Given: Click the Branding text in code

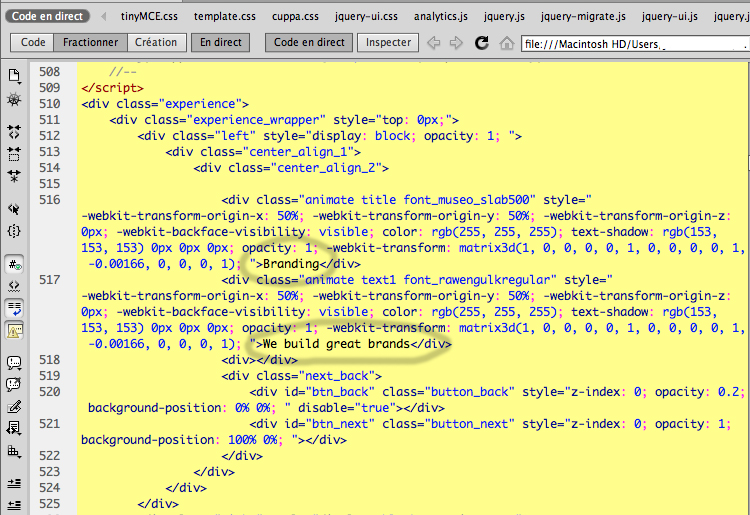Looking at the screenshot, I should click(291, 264).
